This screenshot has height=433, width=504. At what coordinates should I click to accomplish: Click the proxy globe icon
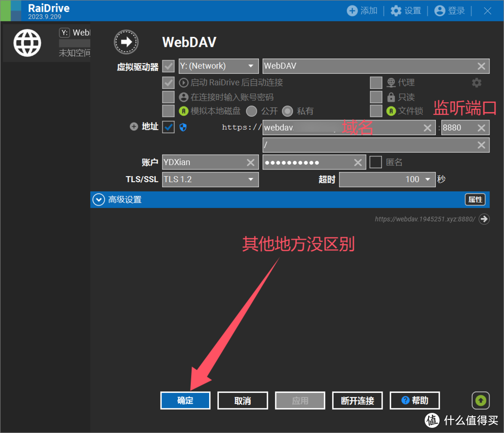pos(391,83)
